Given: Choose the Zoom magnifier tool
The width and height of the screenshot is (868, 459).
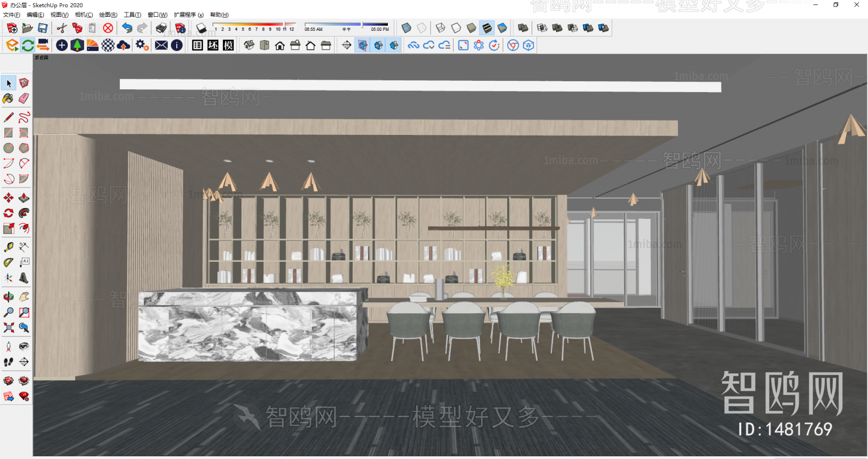Looking at the screenshot, I should [x=9, y=312].
